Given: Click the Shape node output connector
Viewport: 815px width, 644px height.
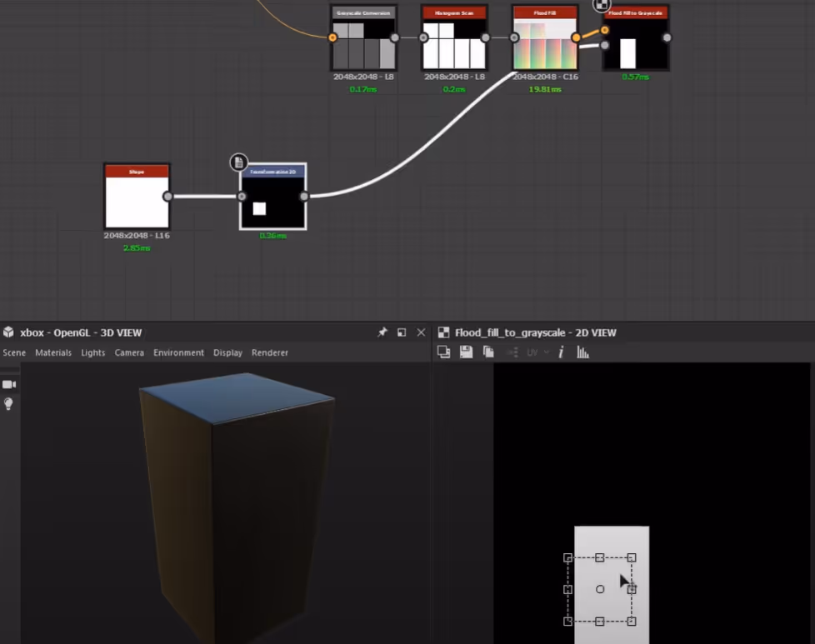Looking at the screenshot, I should (x=167, y=197).
